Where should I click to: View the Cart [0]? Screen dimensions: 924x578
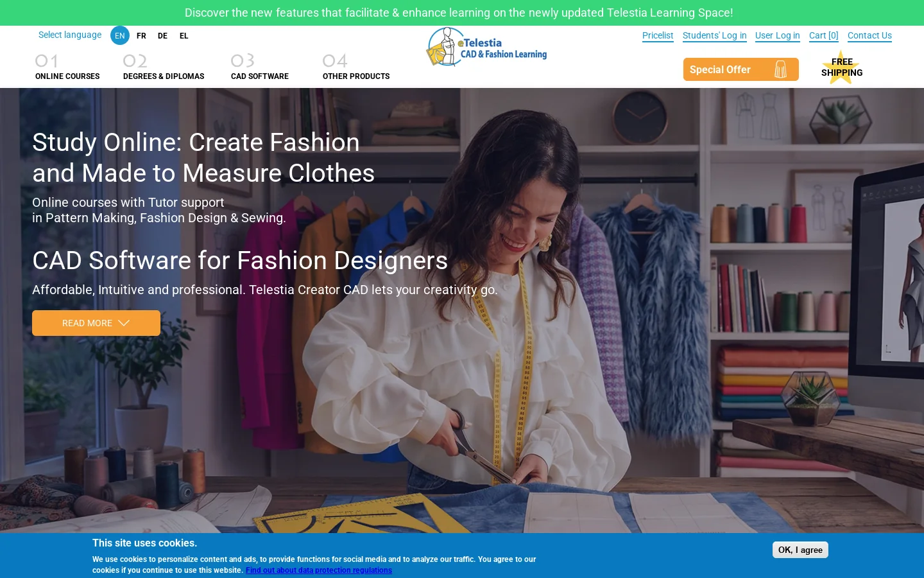[824, 36]
